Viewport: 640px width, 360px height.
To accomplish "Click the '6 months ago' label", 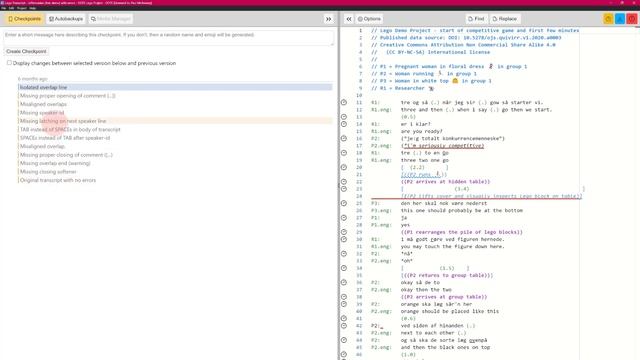I will point(33,79).
